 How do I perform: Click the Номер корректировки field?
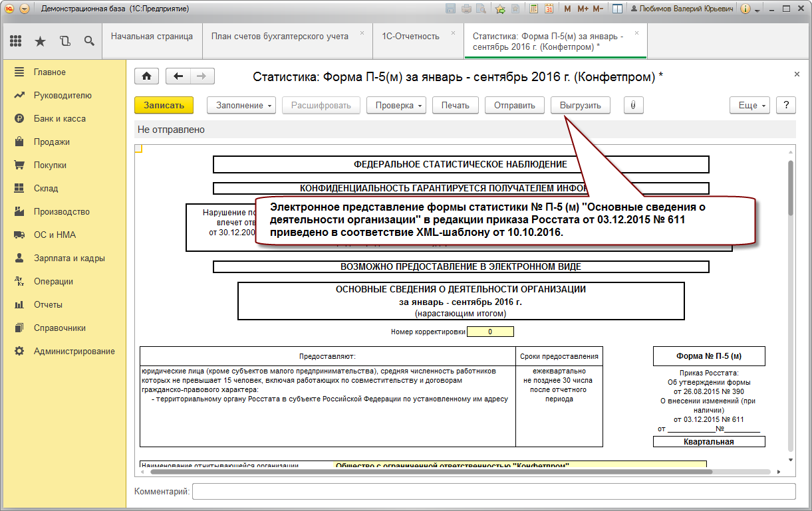[490, 332]
